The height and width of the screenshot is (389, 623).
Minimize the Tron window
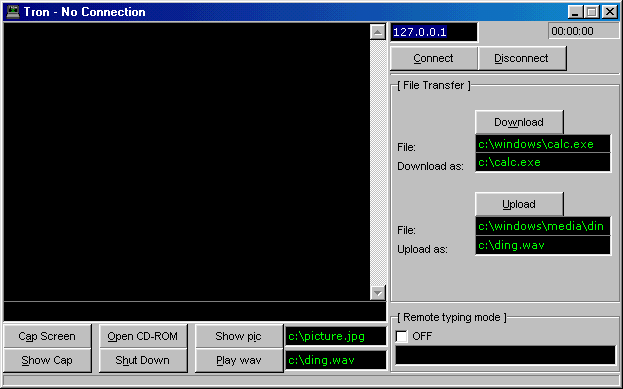tap(575, 12)
